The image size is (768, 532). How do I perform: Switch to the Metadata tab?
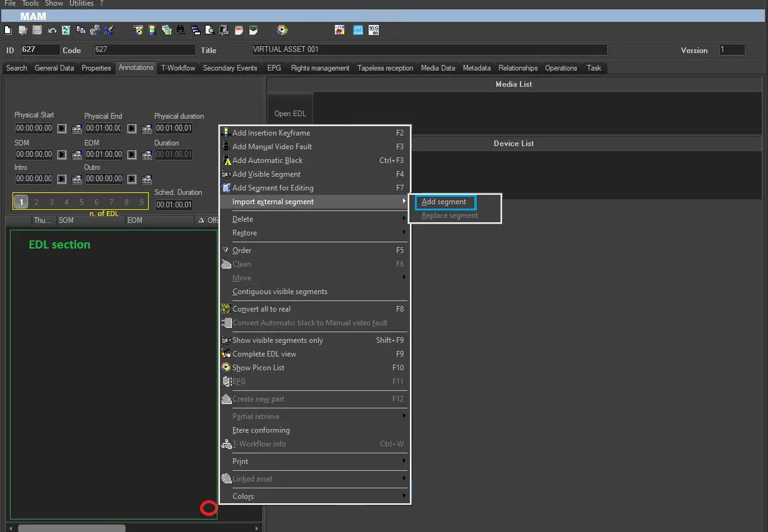pyautogui.click(x=476, y=68)
